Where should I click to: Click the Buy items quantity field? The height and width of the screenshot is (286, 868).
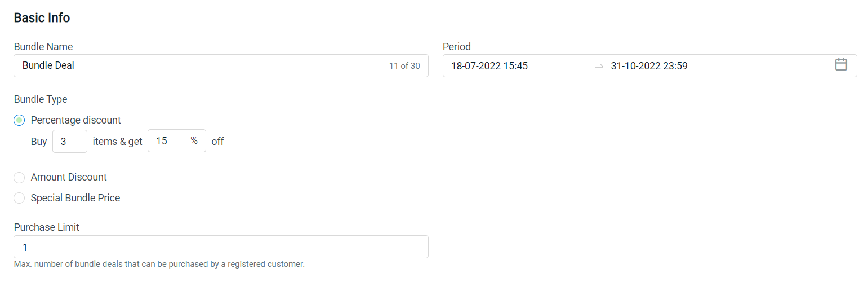(69, 141)
